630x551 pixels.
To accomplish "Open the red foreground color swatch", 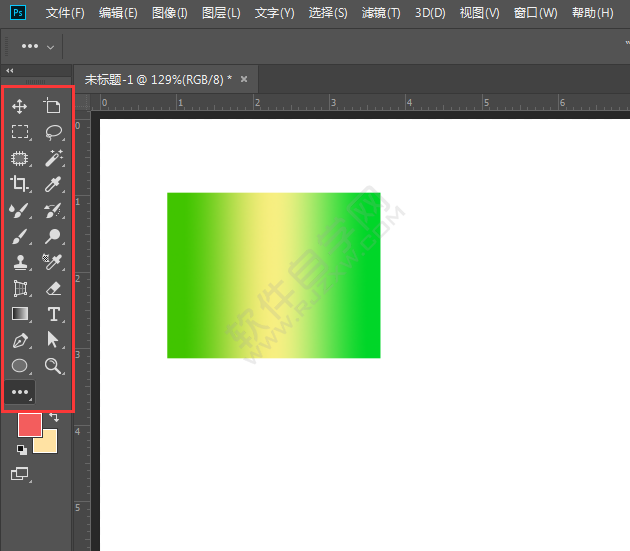I will pos(30,425).
